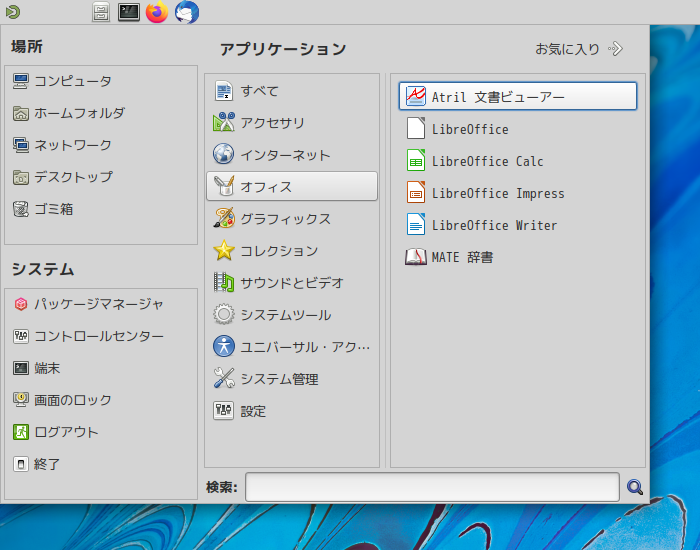
Task: Launch the terminal from the top panel
Action: 129,12
